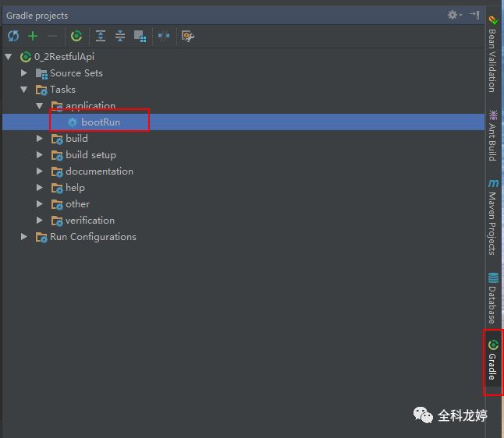Click the Run Configurations folder icon
This screenshot has height=438, width=504.
point(41,237)
